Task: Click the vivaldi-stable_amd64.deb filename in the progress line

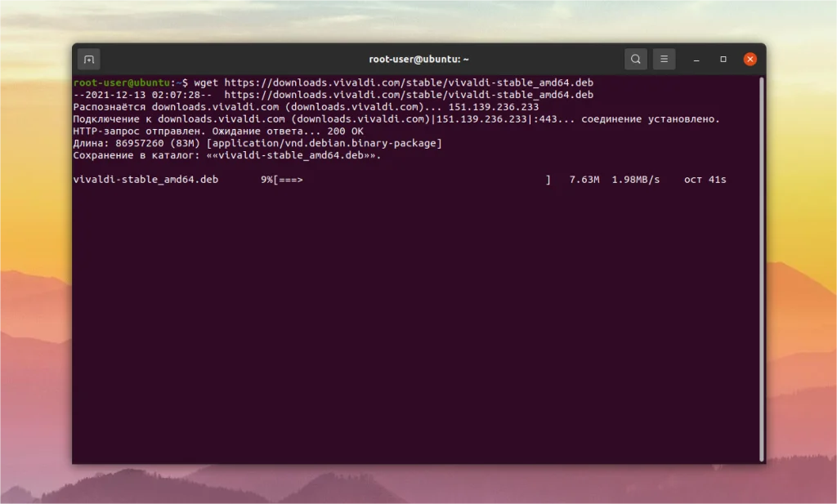Action: pos(144,180)
